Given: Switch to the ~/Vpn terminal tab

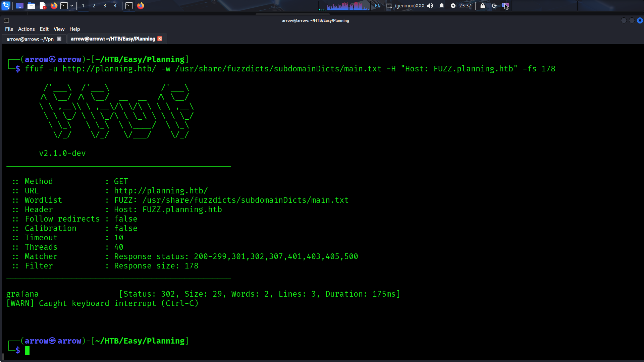Looking at the screenshot, I should [x=30, y=39].
